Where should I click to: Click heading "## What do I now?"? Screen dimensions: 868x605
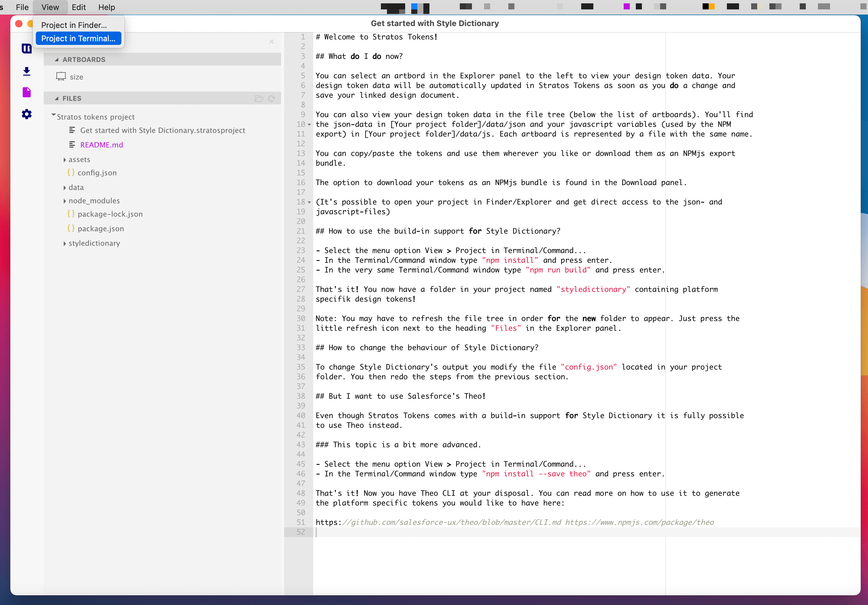tap(359, 56)
